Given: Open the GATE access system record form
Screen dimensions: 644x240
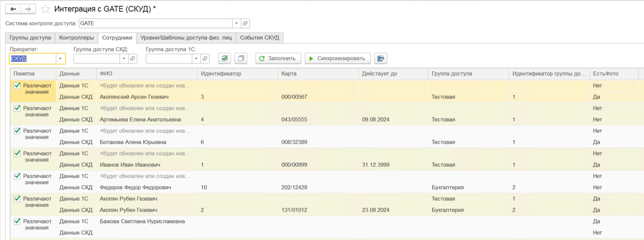Looking at the screenshot, I should click(245, 23).
